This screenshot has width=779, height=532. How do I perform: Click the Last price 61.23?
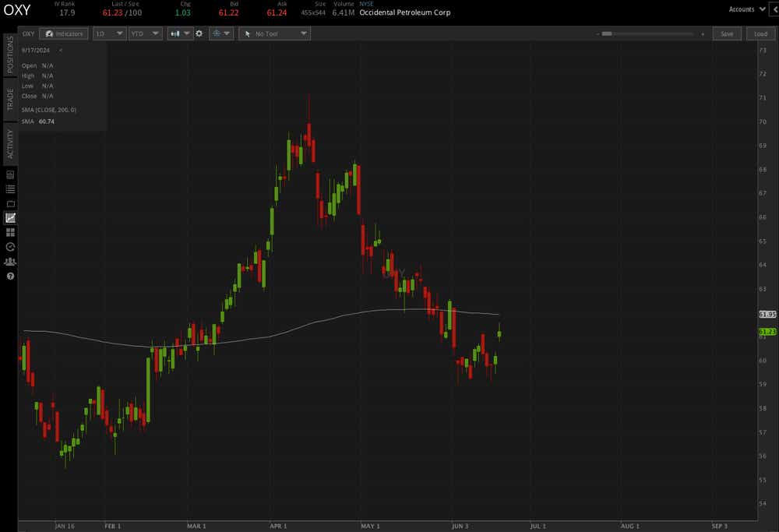coord(112,13)
